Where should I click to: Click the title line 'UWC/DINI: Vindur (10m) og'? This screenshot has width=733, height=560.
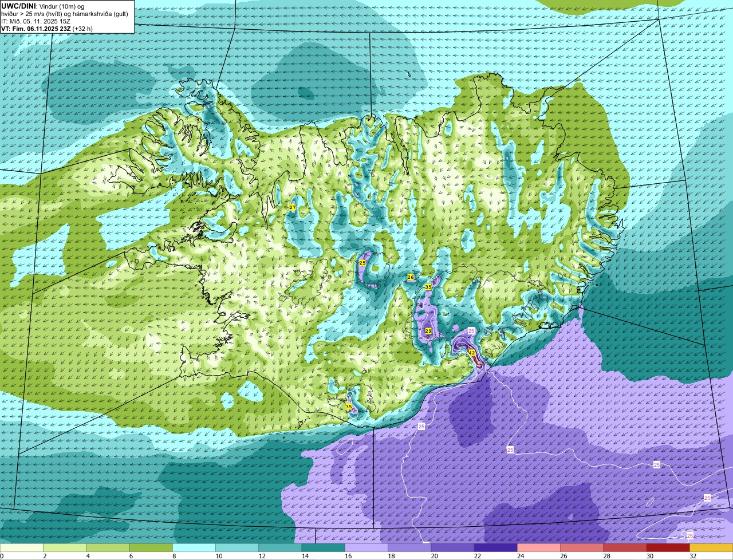click(43, 6)
